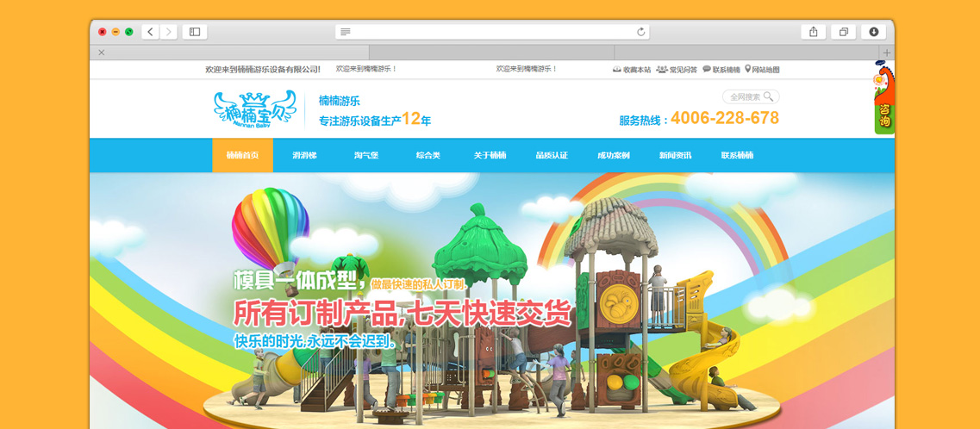
Task: Click the magnifier search icon
Action: (769, 96)
